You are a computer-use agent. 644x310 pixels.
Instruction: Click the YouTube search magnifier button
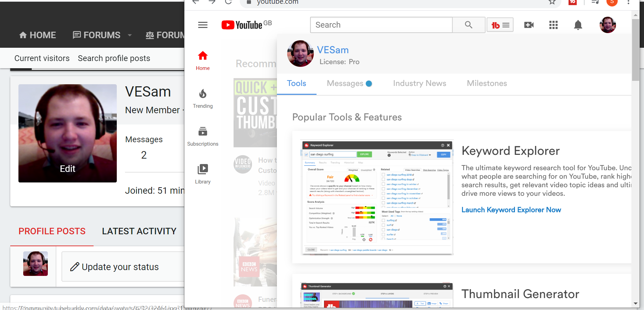pos(468,25)
